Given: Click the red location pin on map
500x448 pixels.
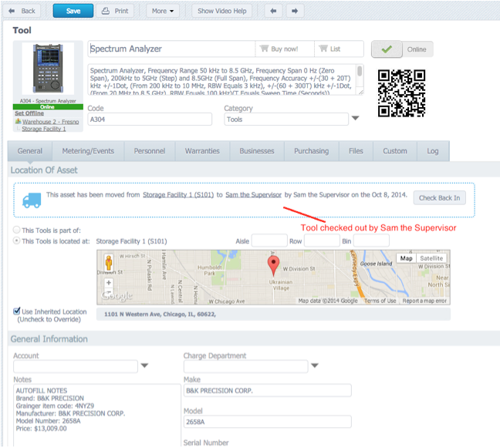Looking at the screenshot, I should coord(273,266).
